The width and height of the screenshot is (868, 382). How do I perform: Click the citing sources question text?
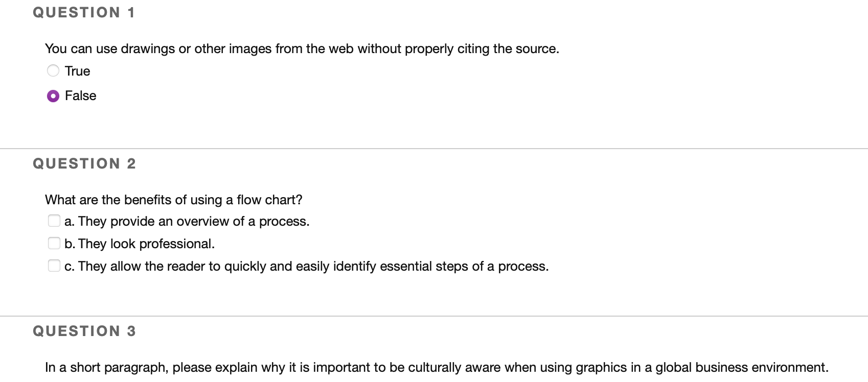pos(302,49)
